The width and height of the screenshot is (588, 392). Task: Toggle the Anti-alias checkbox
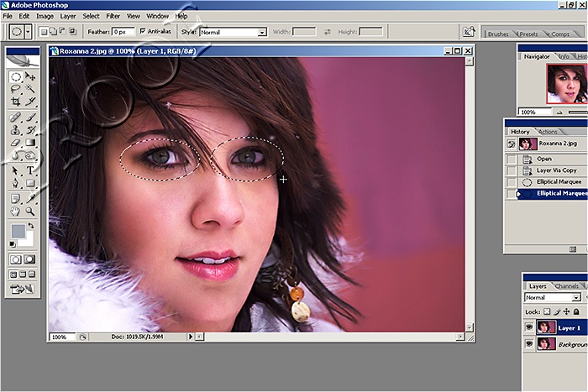pyautogui.click(x=143, y=32)
